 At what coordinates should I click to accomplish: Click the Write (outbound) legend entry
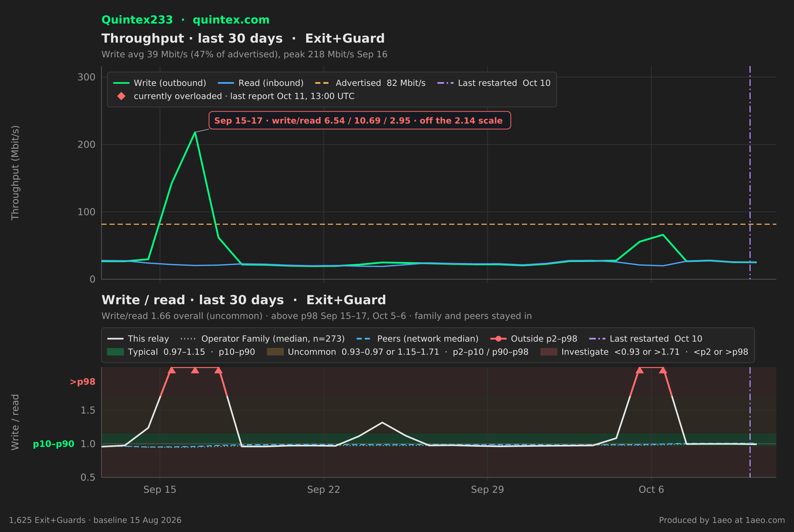(x=160, y=83)
